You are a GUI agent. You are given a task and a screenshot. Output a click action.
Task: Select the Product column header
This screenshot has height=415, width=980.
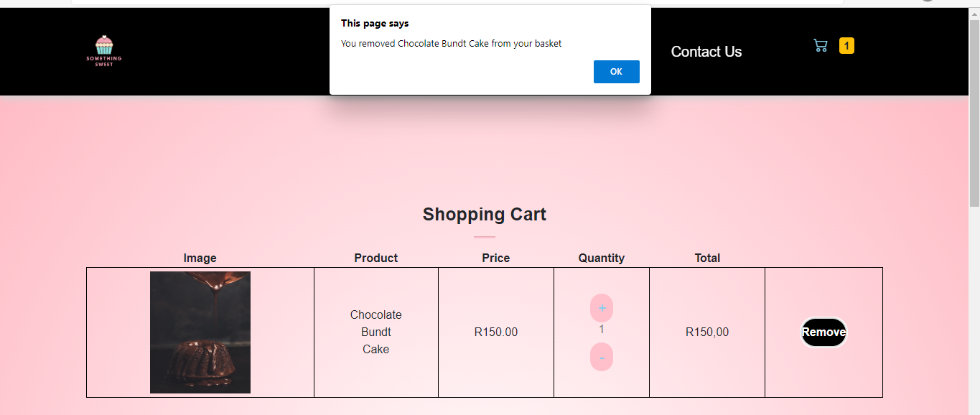[x=375, y=258]
